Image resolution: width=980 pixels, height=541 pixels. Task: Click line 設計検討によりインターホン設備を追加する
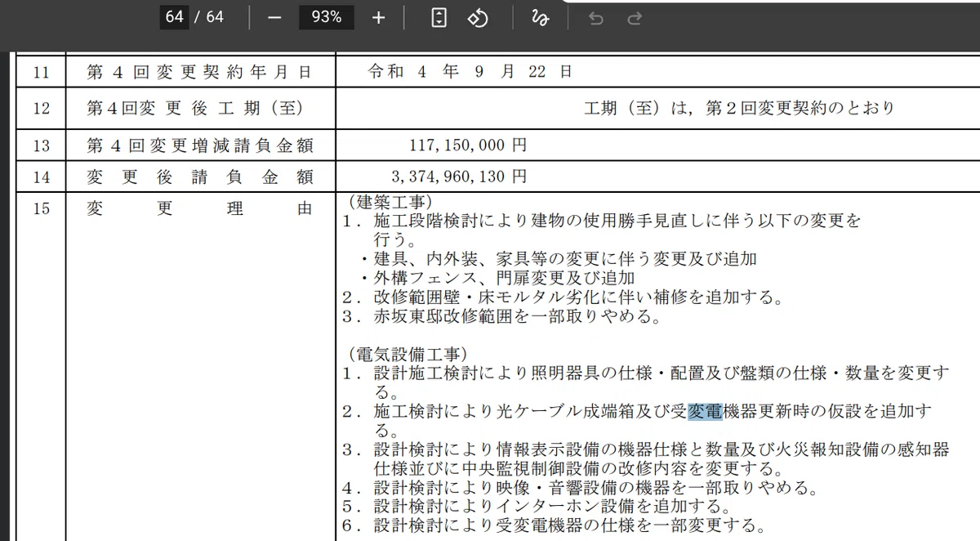point(537,506)
